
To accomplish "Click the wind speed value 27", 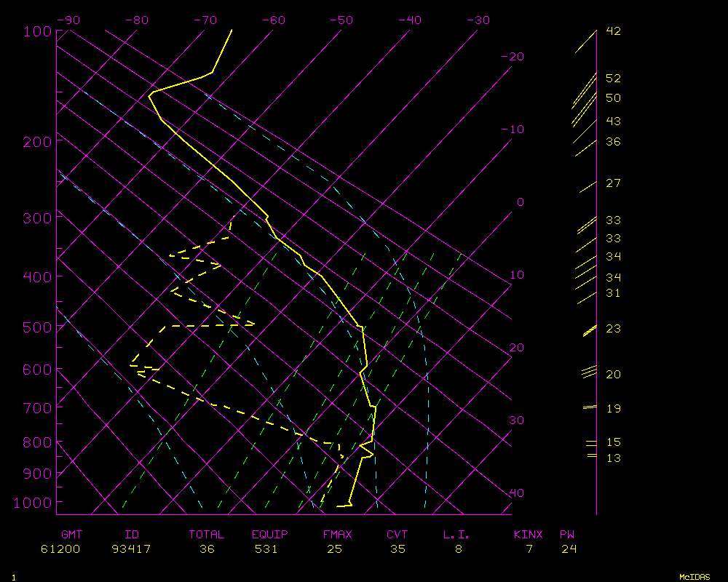I will coord(613,183).
